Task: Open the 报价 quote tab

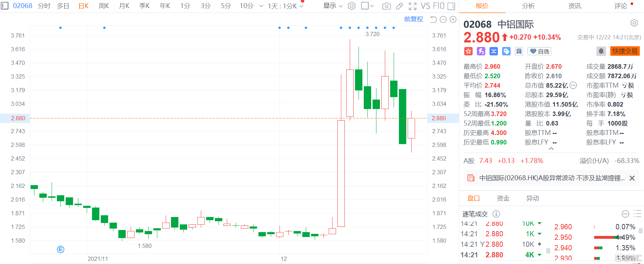Action: [482, 6]
